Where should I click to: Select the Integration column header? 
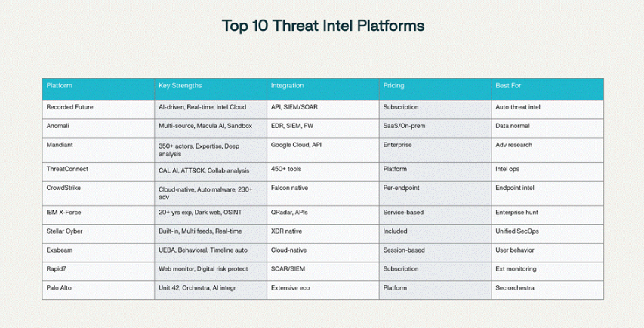pyautogui.click(x=287, y=86)
